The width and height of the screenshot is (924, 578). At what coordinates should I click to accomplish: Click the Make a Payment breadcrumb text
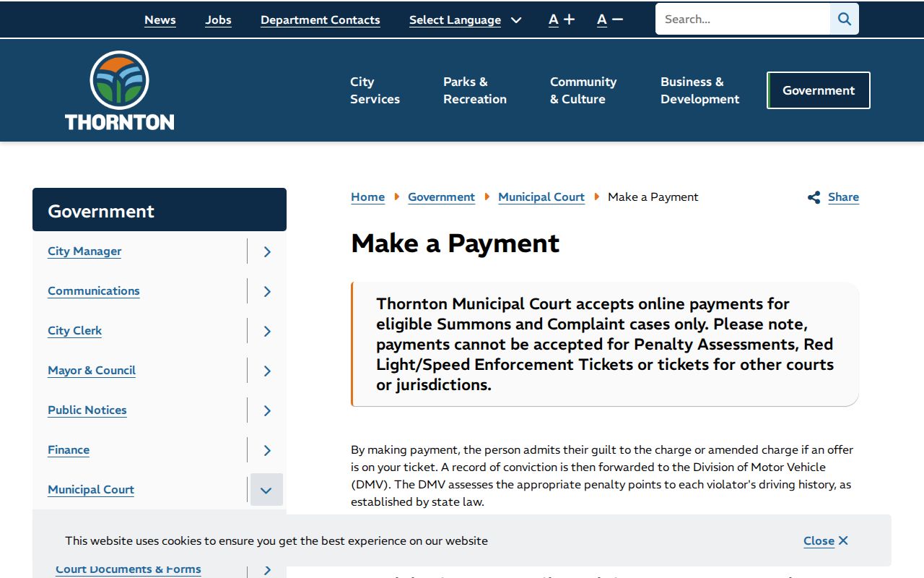pos(653,197)
